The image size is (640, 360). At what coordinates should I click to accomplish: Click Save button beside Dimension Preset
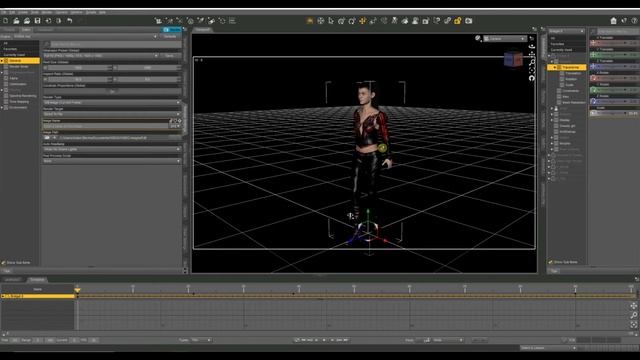coord(169,56)
